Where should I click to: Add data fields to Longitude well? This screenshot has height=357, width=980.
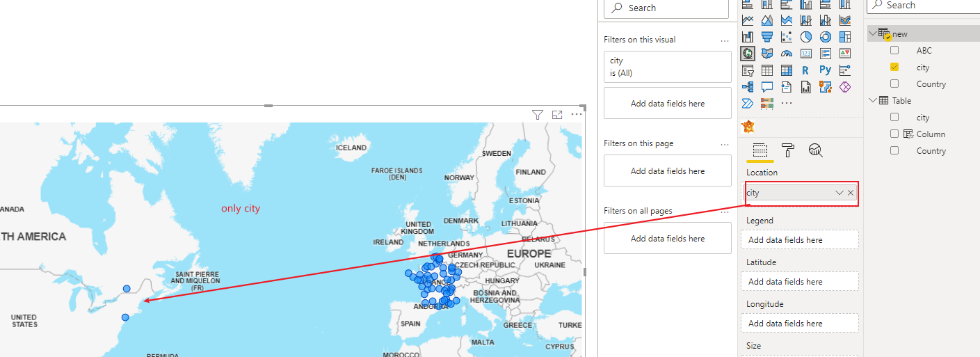pos(800,324)
